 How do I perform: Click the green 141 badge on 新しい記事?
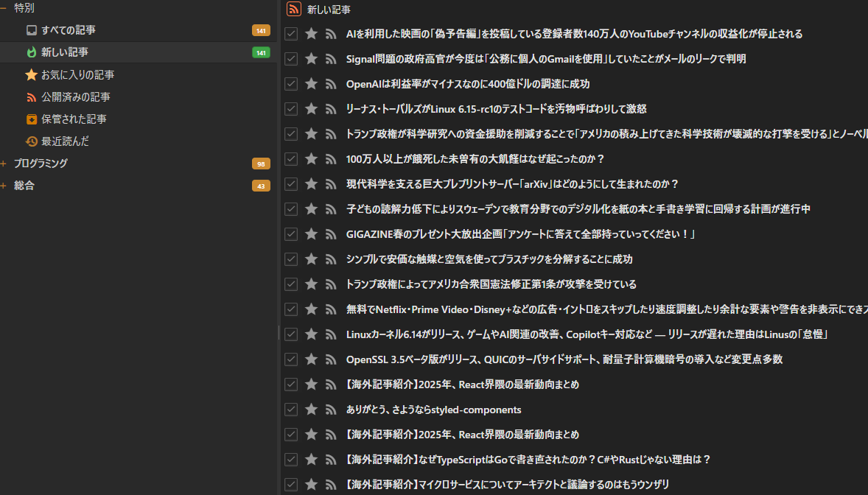(261, 52)
